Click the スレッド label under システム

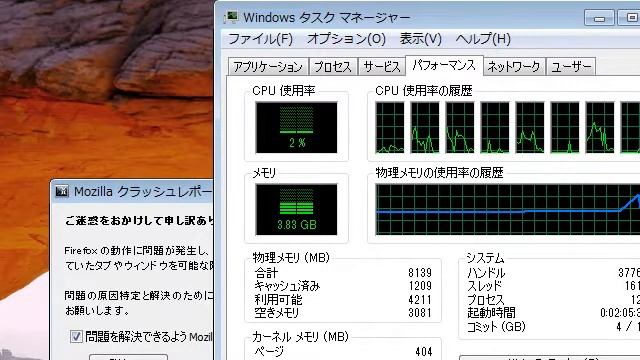pyautogui.click(x=484, y=286)
